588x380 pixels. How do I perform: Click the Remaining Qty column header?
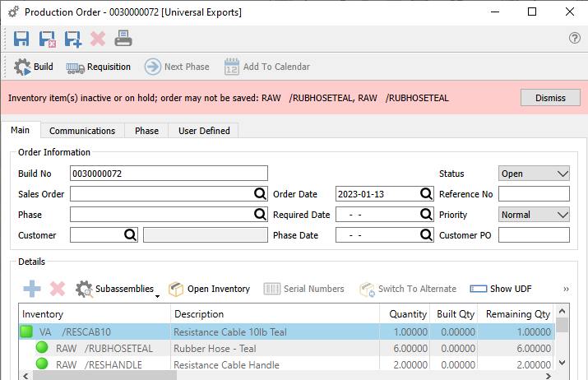[x=516, y=314]
